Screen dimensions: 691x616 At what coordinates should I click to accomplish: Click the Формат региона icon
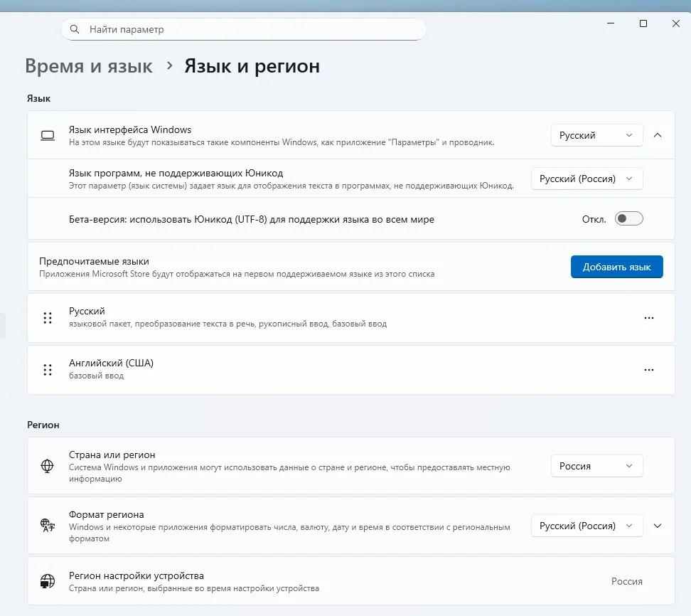pyautogui.click(x=48, y=526)
